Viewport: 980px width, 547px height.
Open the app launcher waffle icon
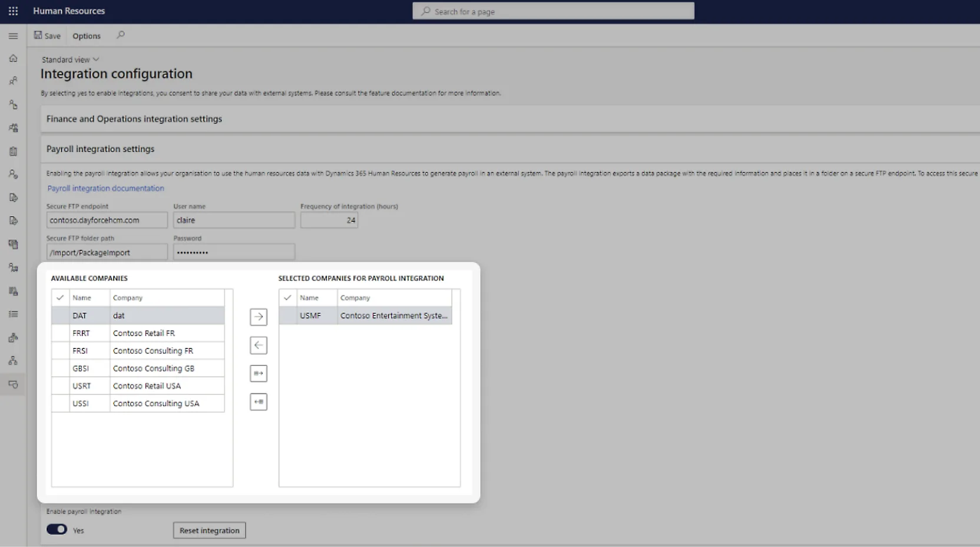[x=13, y=11]
